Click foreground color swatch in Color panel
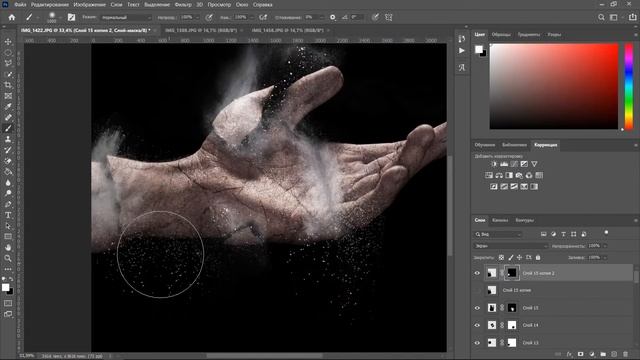This screenshot has height=360, width=640. [479, 49]
